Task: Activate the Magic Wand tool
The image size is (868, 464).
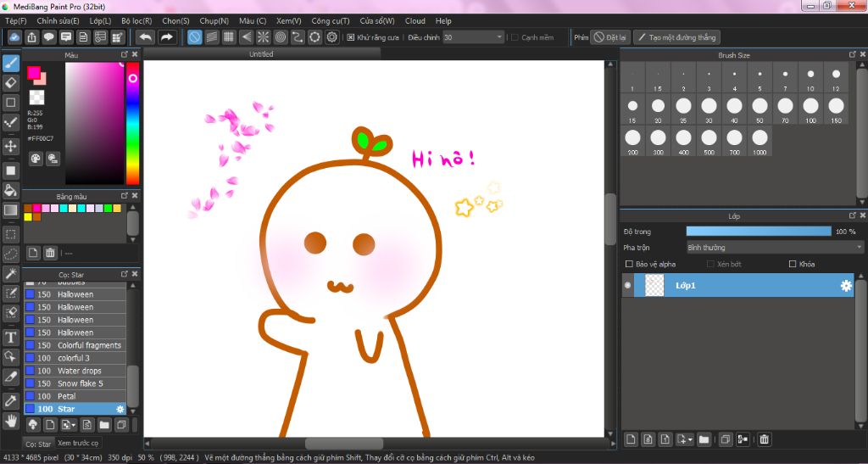Action: 11,273
